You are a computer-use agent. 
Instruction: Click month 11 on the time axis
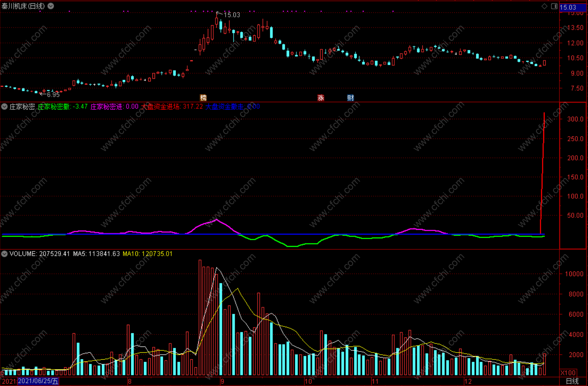point(375,381)
